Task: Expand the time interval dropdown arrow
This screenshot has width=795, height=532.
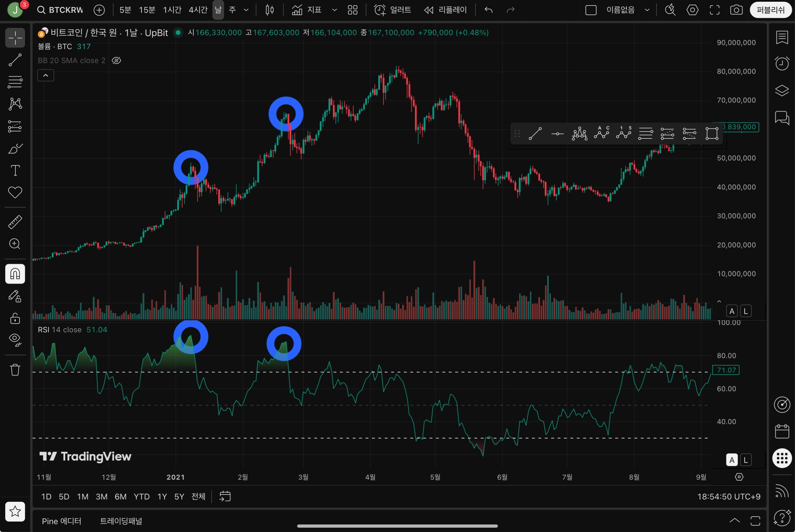Action: [x=246, y=10]
